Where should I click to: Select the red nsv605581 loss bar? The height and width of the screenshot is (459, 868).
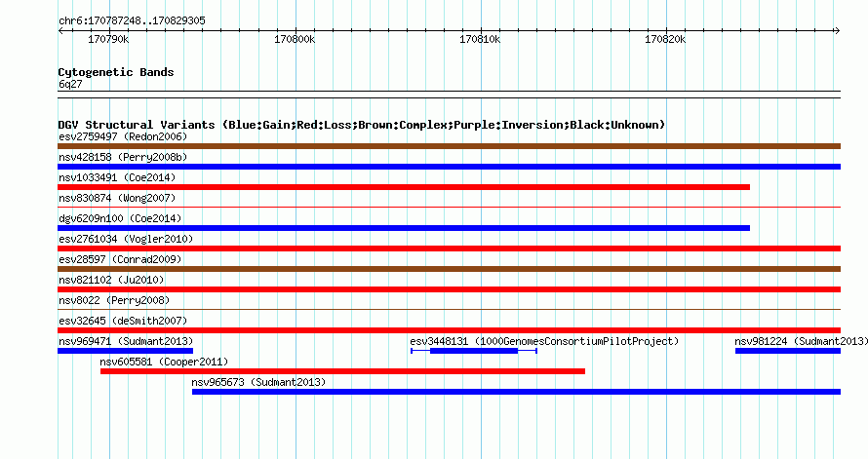(x=342, y=371)
